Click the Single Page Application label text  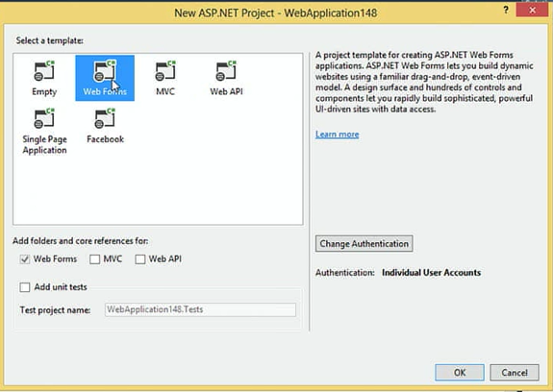(44, 144)
